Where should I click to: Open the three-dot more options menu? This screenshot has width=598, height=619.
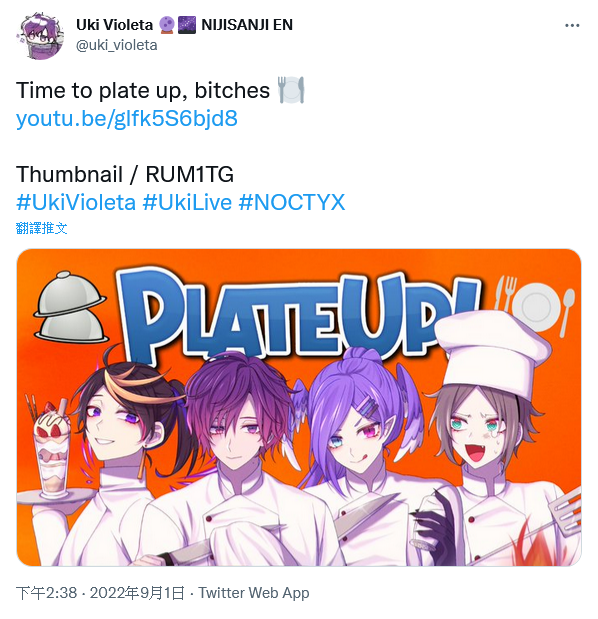pos(572,26)
